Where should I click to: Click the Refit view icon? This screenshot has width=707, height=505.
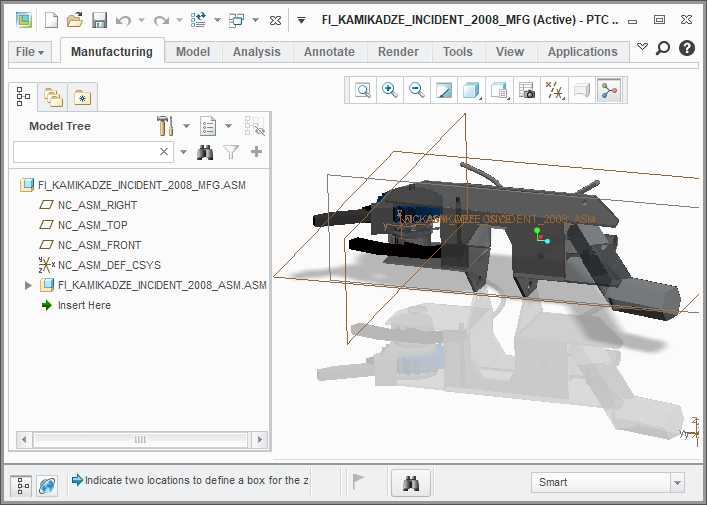[363, 90]
